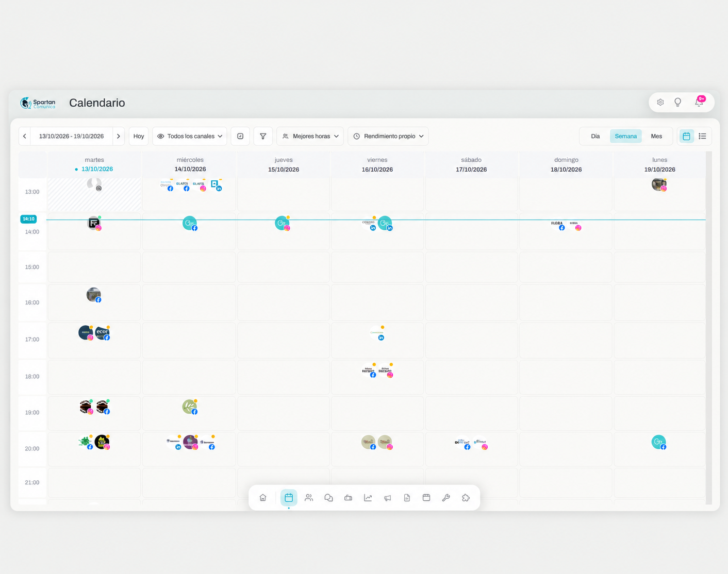The height and width of the screenshot is (574, 728).
Task: Open the window/browser icon in dock
Action: (426, 498)
